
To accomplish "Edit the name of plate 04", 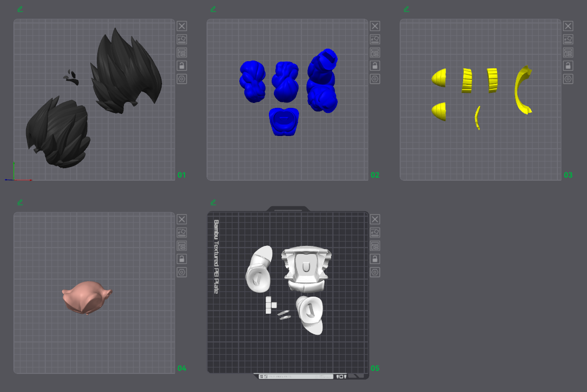I will tap(20, 202).
